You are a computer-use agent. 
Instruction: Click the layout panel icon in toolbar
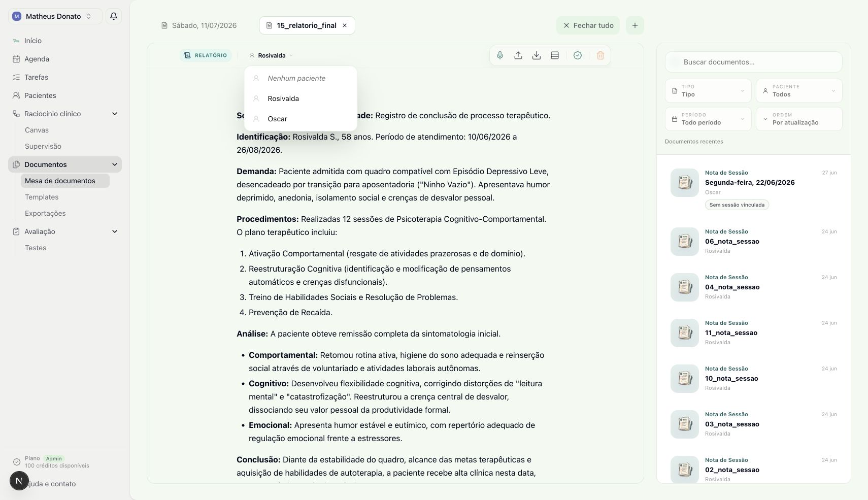click(x=555, y=55)
